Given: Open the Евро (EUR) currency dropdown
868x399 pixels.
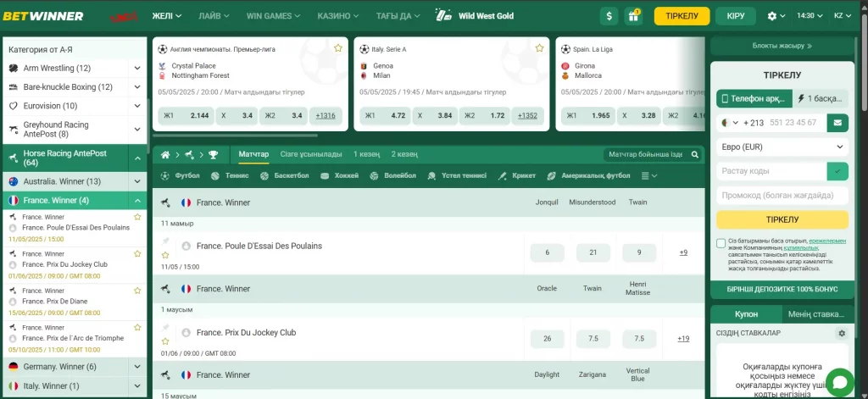Looking at the screenshot, I should pyautogui.click(x=782, y=147).
